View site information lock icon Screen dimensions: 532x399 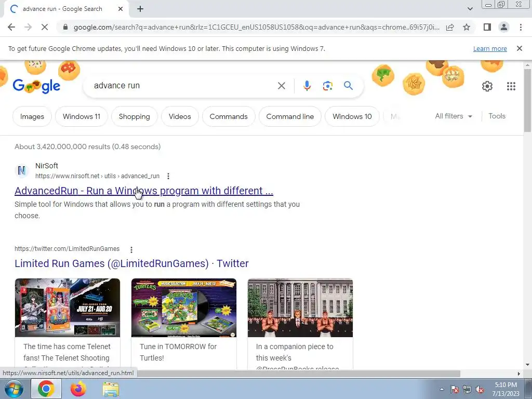(65, 27)
